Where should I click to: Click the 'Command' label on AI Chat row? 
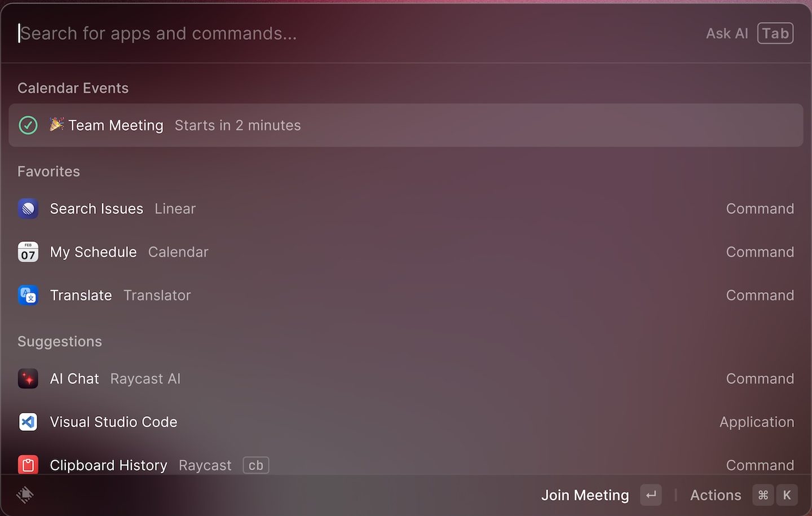760,379
